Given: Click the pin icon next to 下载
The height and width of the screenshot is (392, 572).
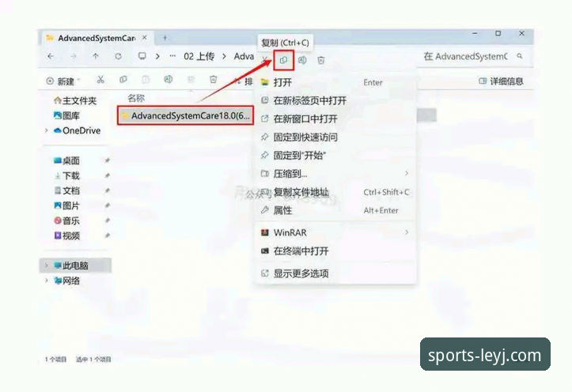Looking at the screenshot, I should click(108, 175).
